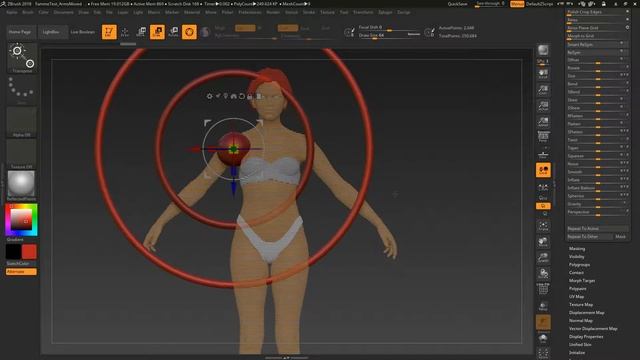The width and height of the screenshot is (640, 360).
Task: Click the main color picker square
Action: [x=21, y=220]
